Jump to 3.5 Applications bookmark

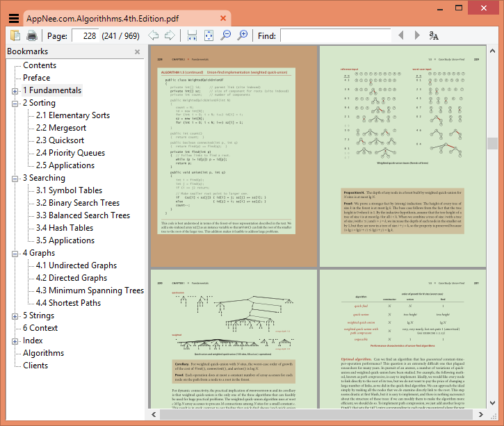click(x=65, y=240)
